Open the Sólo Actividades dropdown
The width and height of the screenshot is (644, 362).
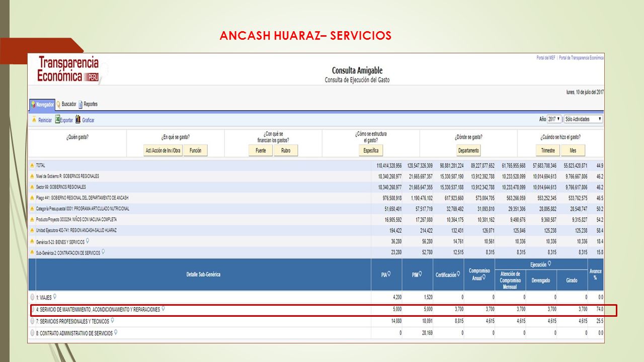click(x=583, y=119)
